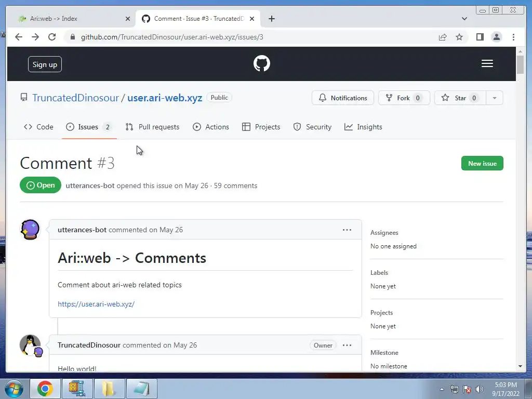This screenshot has width=532, height=399.
Task: Click utterances-bot author name in first comment
Action: tap(82, 230)
